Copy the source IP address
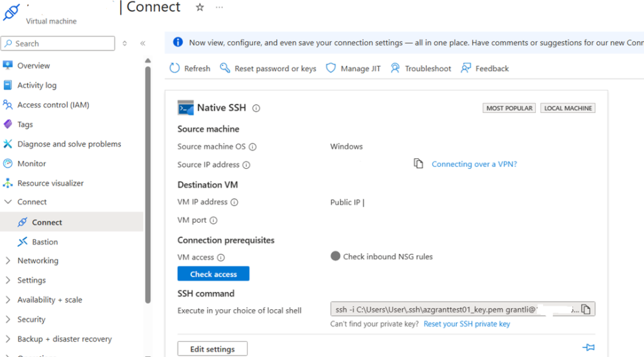Image resolution: width=644 pixels, height=357 pixels. pyautogui.click(x=418, y=164)
